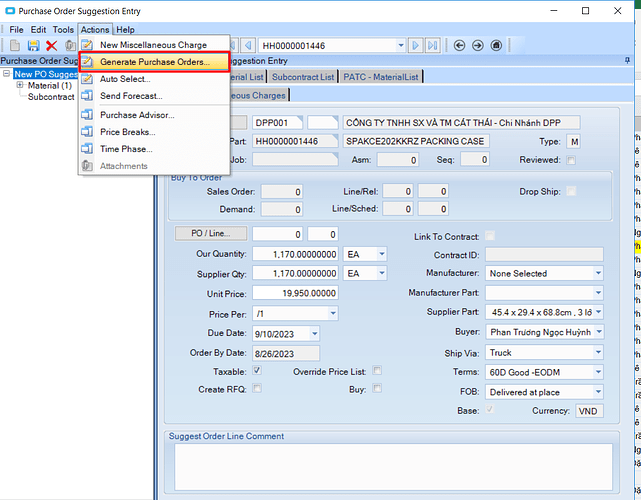Open the Due Date calendar dropdown
641x500 pixels.
pos(314,334)
